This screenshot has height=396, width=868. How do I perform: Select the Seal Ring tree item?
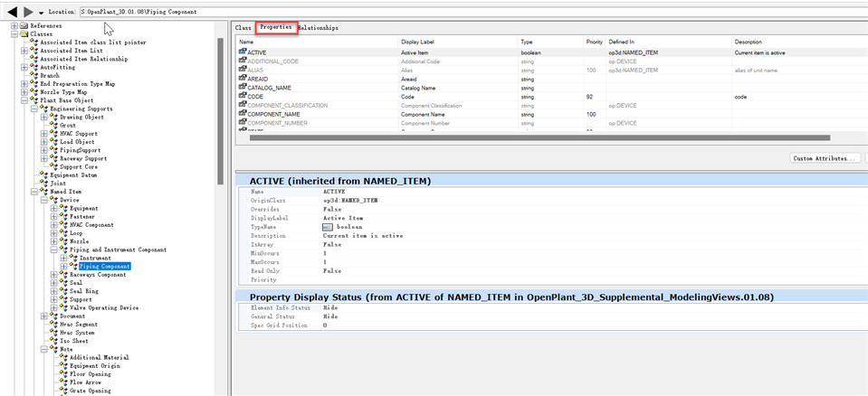[x=84, y=291]
